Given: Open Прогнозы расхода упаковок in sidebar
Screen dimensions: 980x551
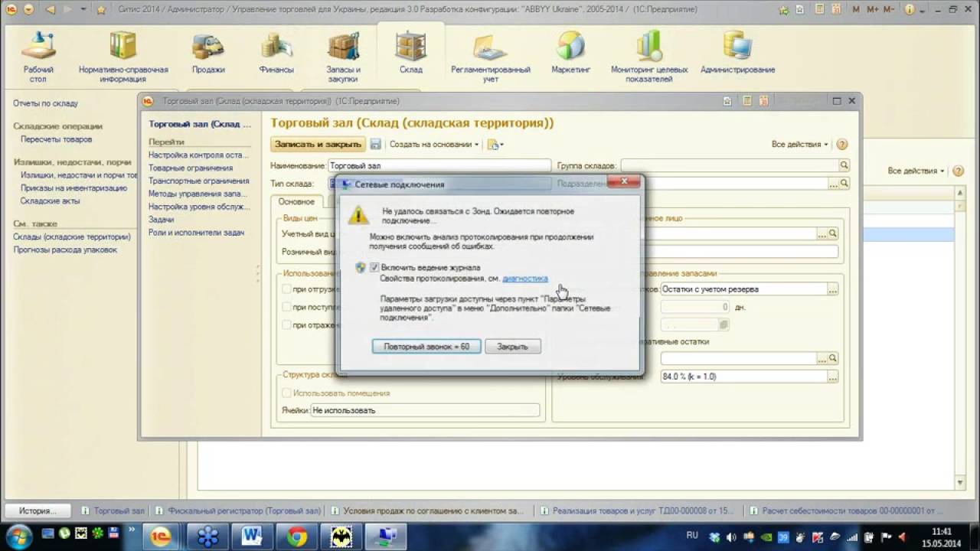Looking at the screenshot, I should (x=65, y=249).
